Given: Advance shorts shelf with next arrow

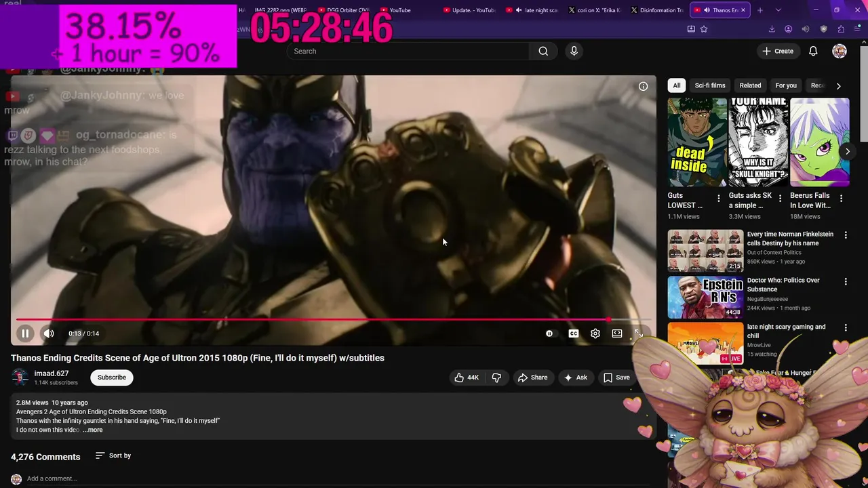Looking at the screenshot, I should [847, 151].
